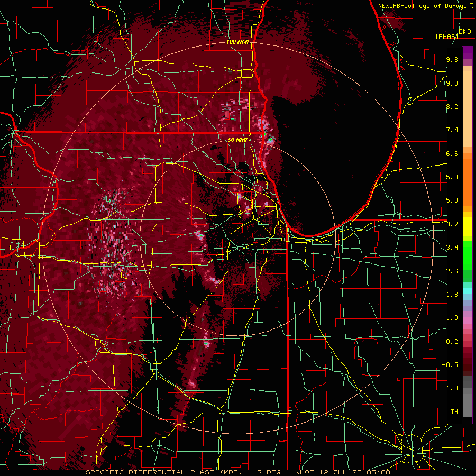The width and height of the screenshot is (476, 476).
Task: Select the 50 NMI range ring label
Action: click(x=237, y=140)
